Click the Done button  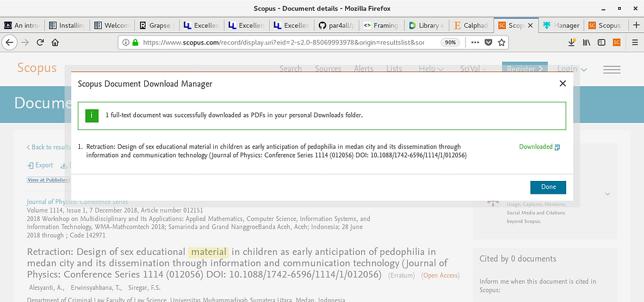(548, 187)
